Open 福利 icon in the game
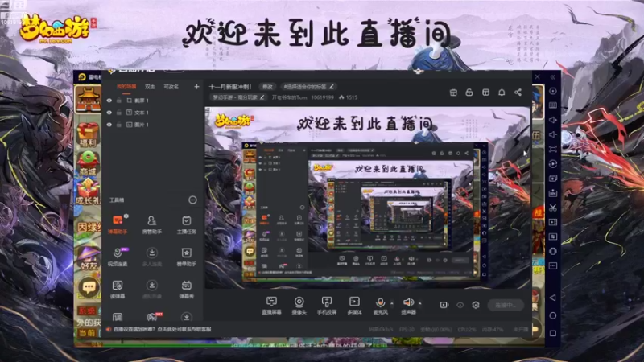 (88, 135)
